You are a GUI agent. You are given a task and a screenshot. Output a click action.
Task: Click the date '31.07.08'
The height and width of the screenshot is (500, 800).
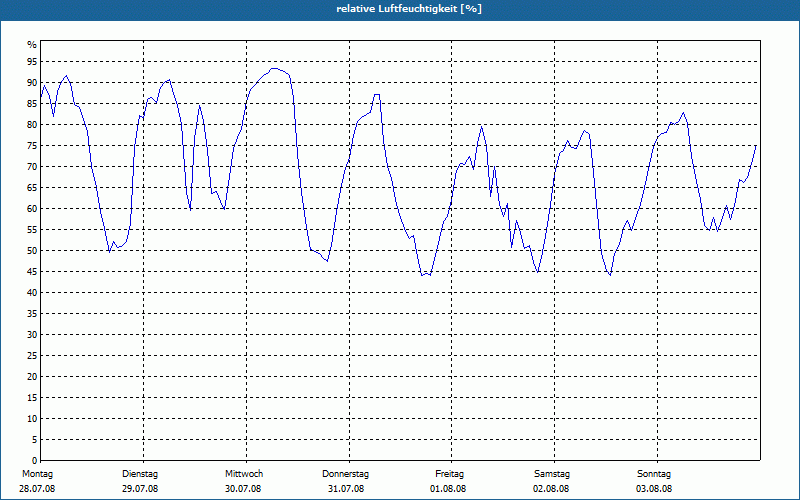click(346, 489)
